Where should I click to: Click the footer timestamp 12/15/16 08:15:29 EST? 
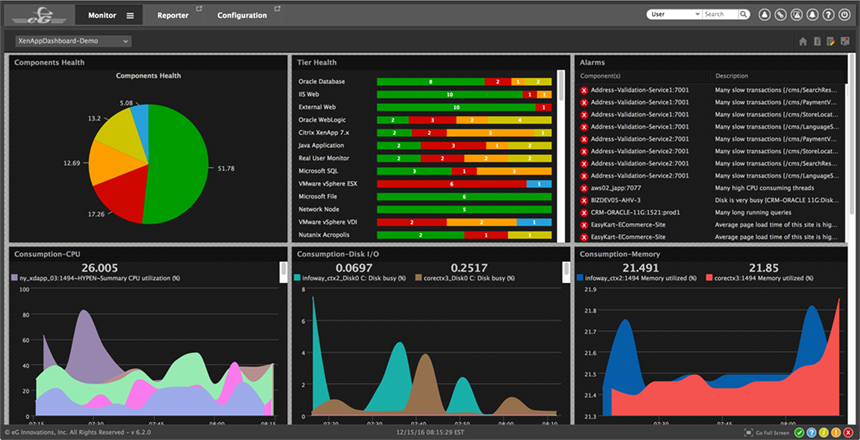click(x=429, y=433)
